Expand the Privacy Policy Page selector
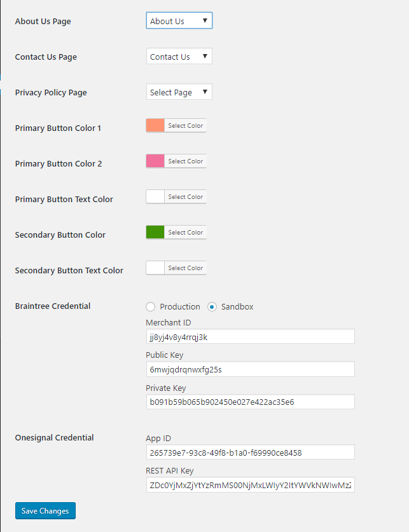Viewport: 409px width, 532px height. [x=179, y=92]
